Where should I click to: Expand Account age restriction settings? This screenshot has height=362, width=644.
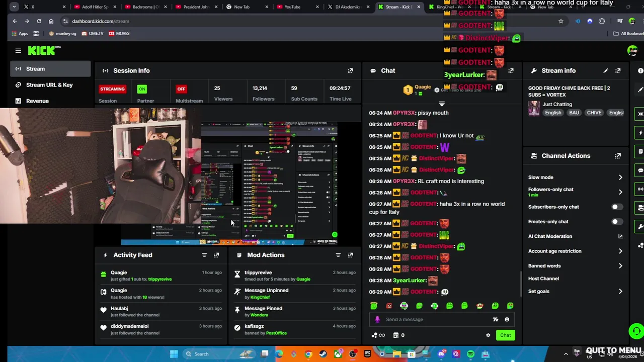620,251
